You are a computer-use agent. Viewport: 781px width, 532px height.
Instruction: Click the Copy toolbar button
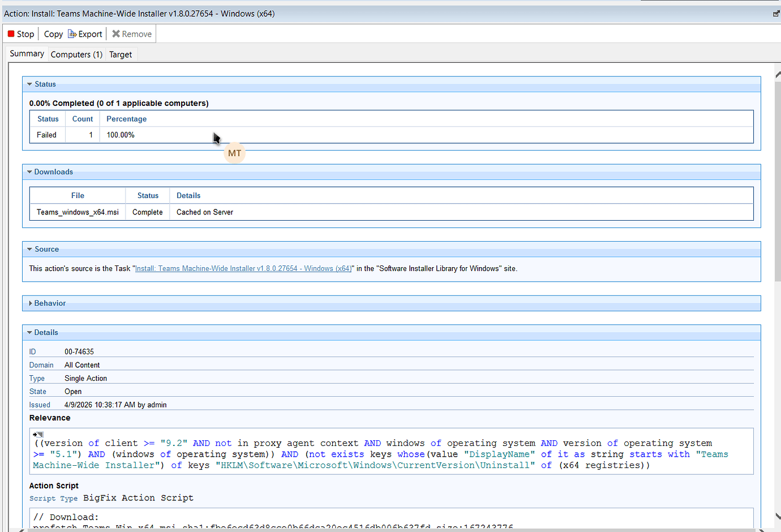53,34
